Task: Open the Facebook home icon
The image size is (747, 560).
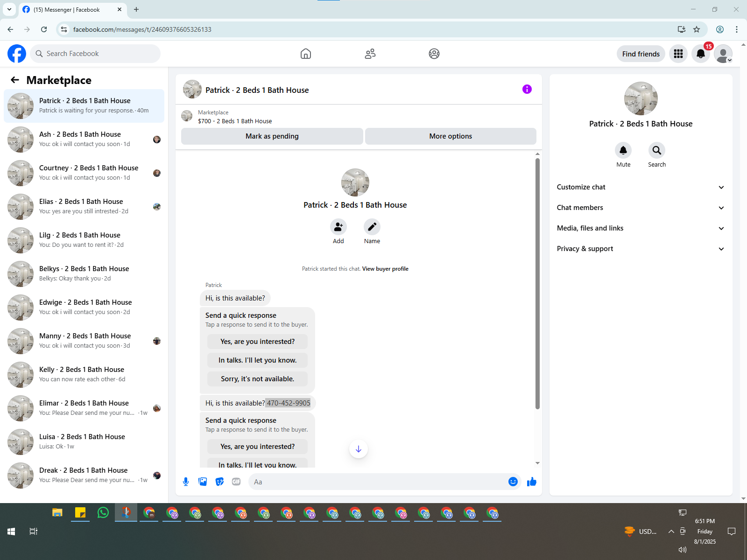Action: tap(306, 54)
